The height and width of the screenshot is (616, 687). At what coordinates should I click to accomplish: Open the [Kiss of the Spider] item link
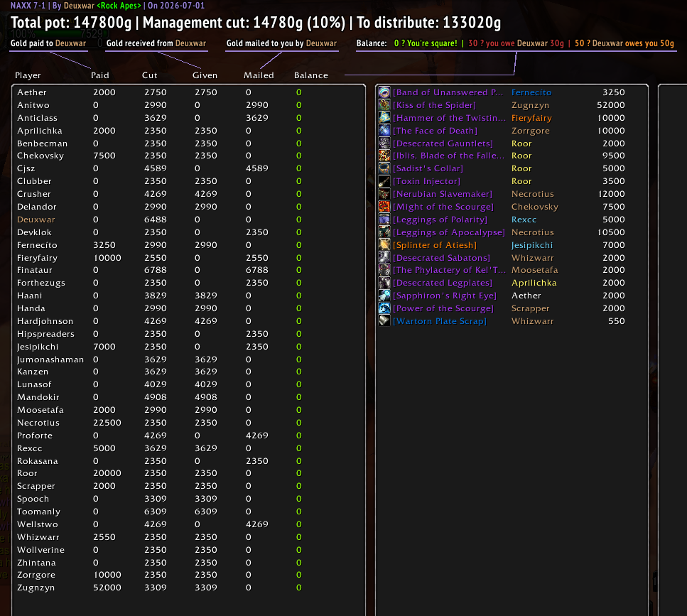[434, 105]
